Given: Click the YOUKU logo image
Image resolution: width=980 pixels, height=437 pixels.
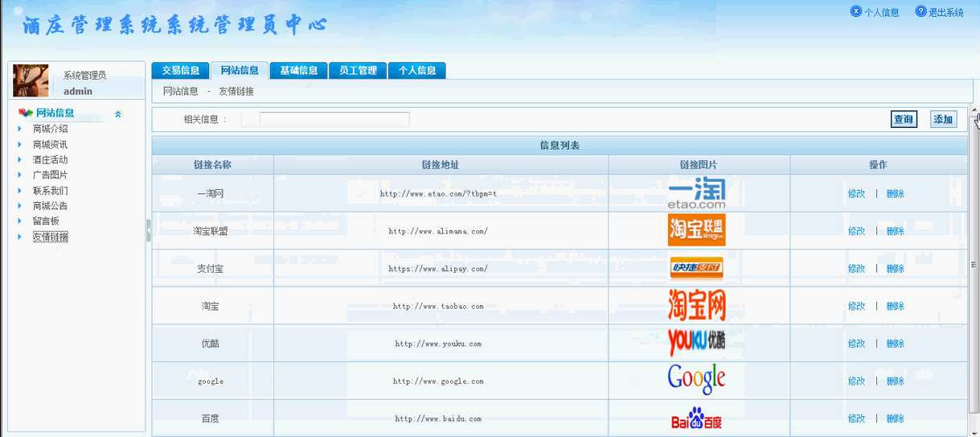Looking at the screenshot, I should pos(696,342).
